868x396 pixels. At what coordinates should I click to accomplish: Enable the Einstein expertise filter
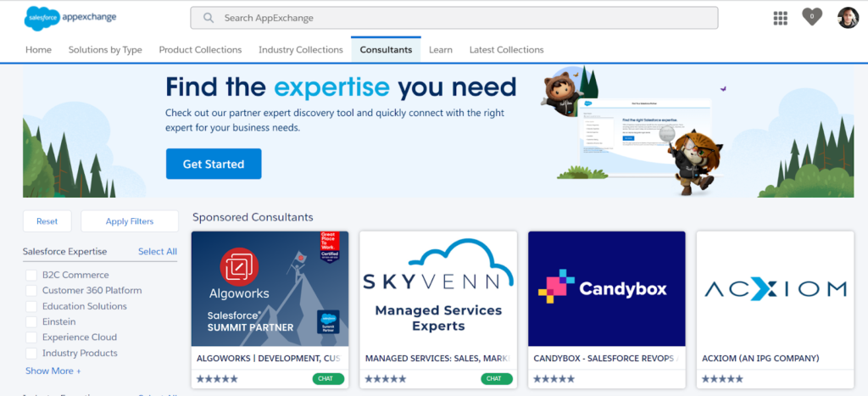coord(31,322)
